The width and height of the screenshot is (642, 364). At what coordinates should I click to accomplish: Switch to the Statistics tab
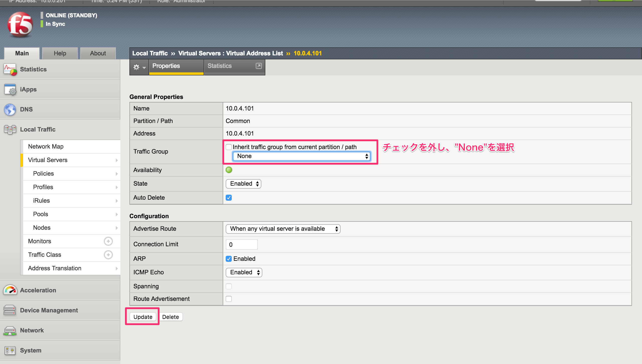point(219,66)
